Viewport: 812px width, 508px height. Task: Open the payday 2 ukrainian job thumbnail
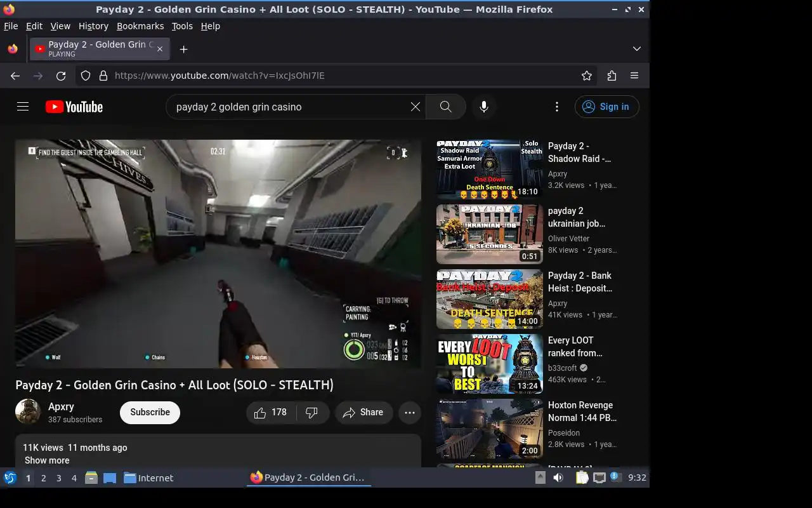(490, 234)
